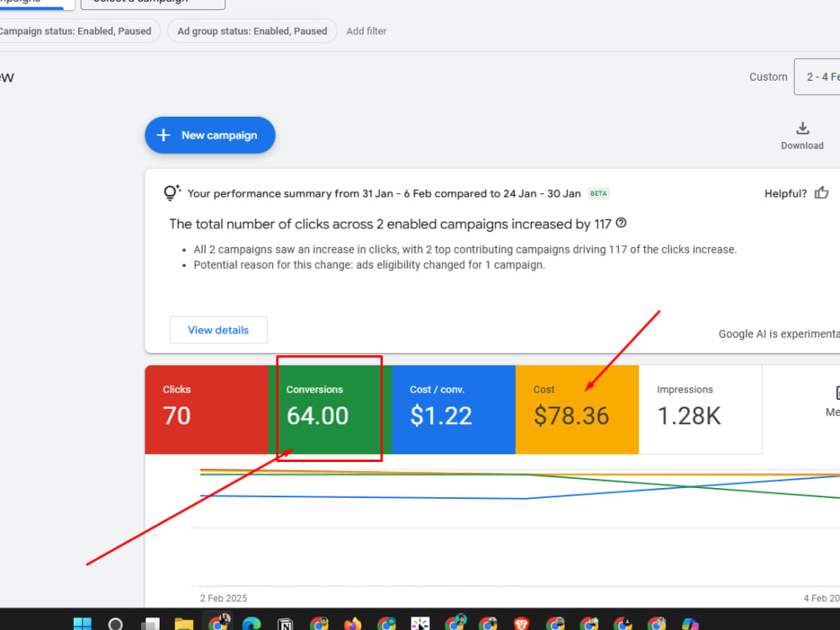The height and width of the screenshot is (630, 840).
Task: Open Firefox from the taskbar
Action: [353, 624]
